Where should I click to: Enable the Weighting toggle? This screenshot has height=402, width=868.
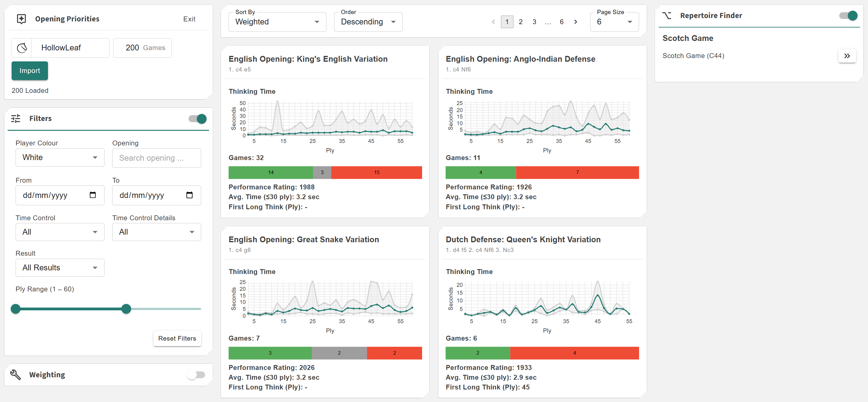[196, 375]
